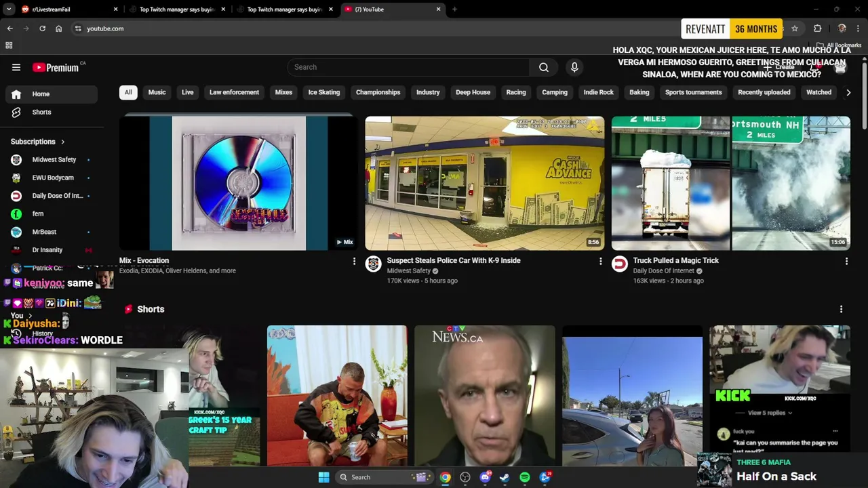Open the CTV News short thumbnail

(x=485, y=396)
